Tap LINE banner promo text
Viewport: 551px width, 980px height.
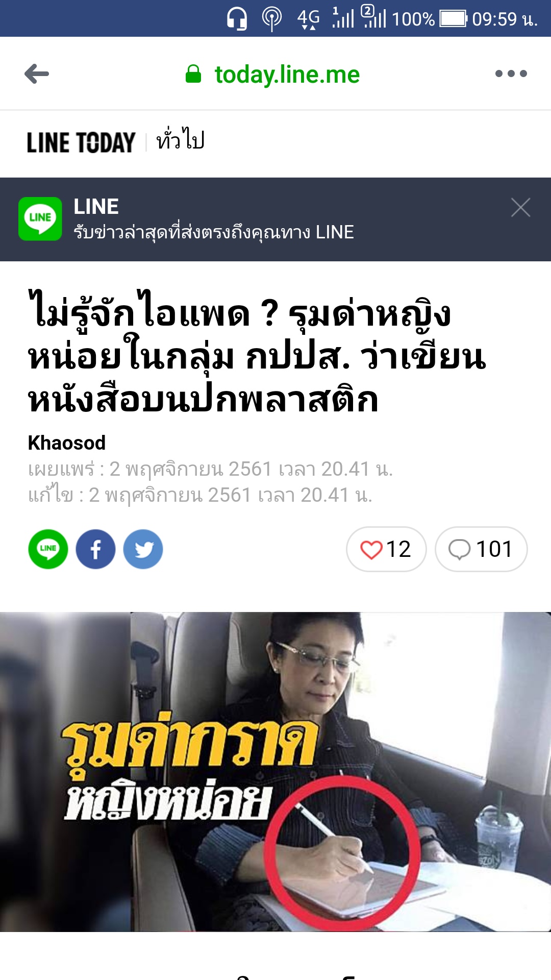pyautogui.click(x=214, y=232)
